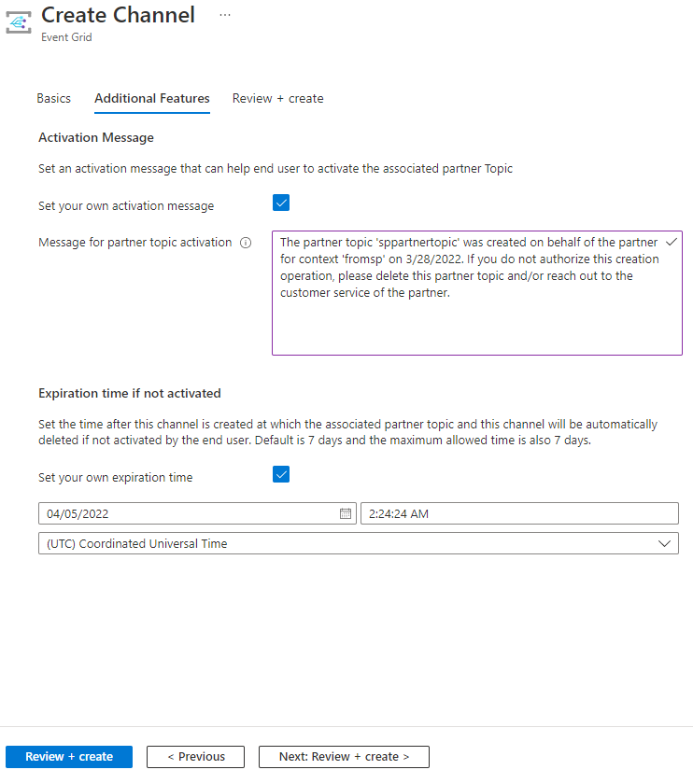
Task: Open the time zone dropdown
Action: [664, 542]
